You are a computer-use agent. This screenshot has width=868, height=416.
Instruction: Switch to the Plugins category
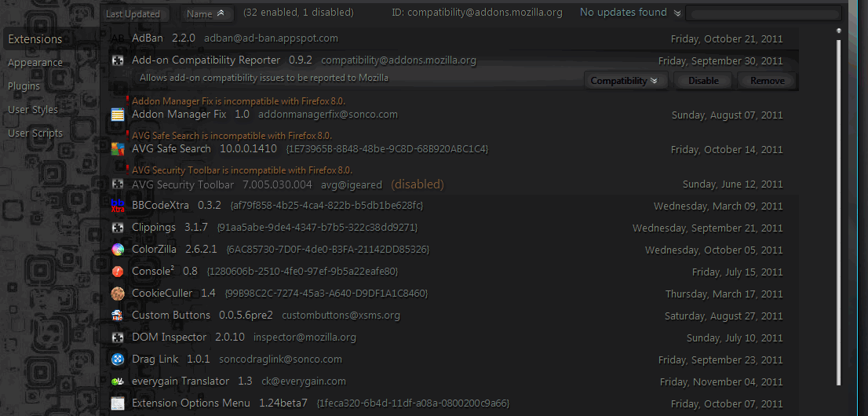coord(24,86)
